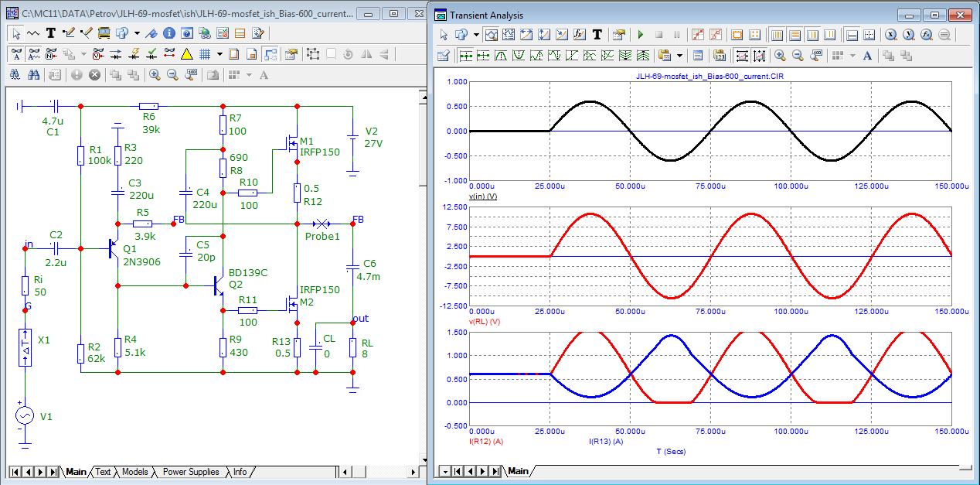The image size is (980, 485).
Task: Click the blue Info mode icon
Action: [169, 33]
